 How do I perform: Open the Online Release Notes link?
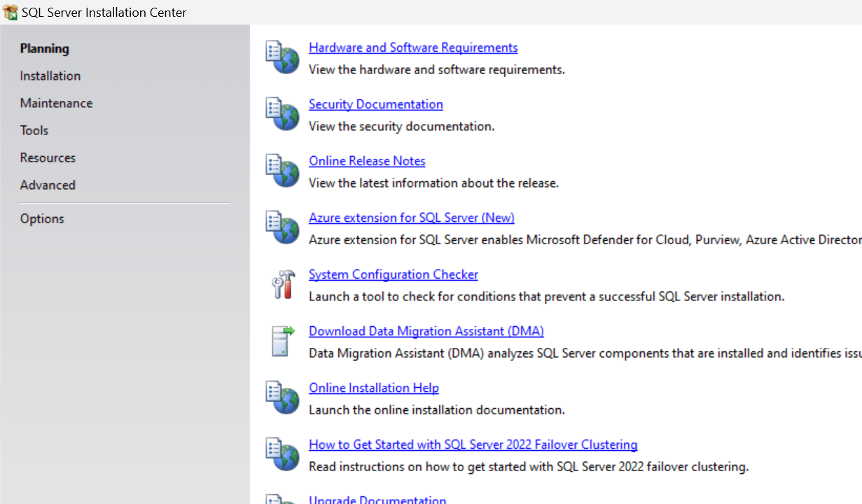[x=367, y=161]
